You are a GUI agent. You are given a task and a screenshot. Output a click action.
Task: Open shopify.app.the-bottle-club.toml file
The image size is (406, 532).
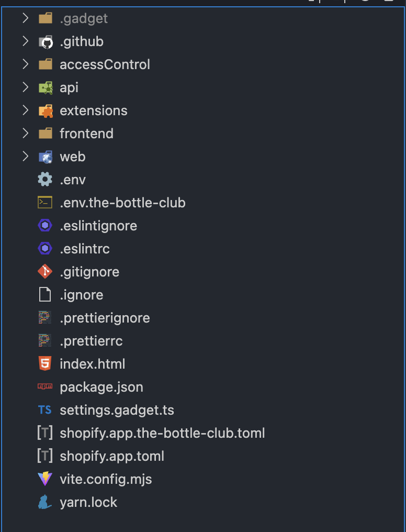(x=162, y=433)
